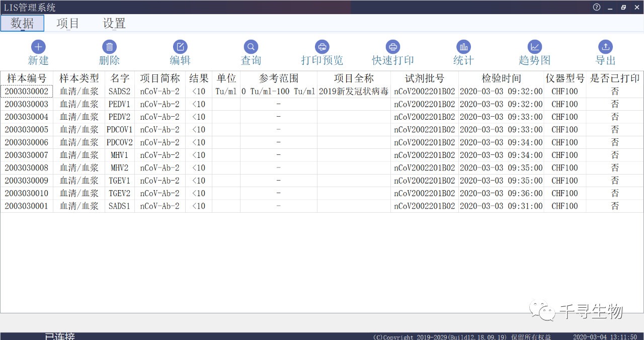Open the 查询 (Query) search icon
Viewport: 644px width, 340px height.
[x=251, y=47]
